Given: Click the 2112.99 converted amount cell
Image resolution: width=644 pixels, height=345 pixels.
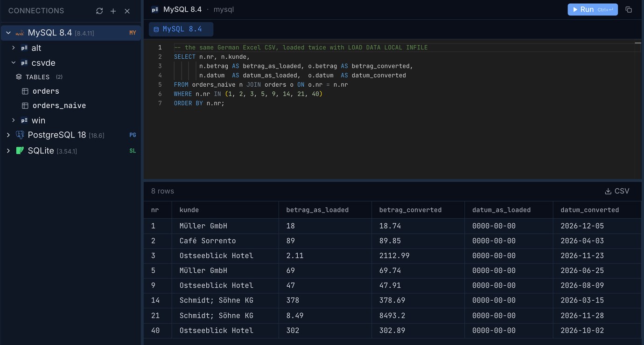Looking at the screenshot, I should click(x=418, y=255).
